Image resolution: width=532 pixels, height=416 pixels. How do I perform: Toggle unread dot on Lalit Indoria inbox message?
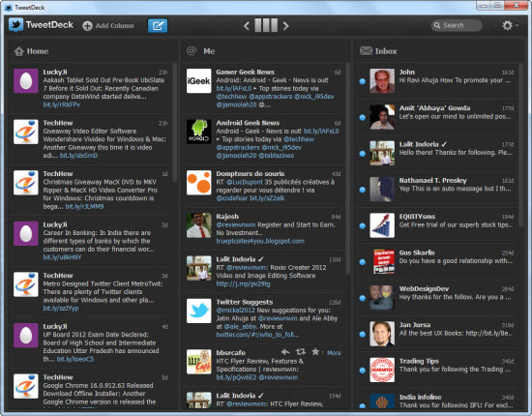point(363,154)
